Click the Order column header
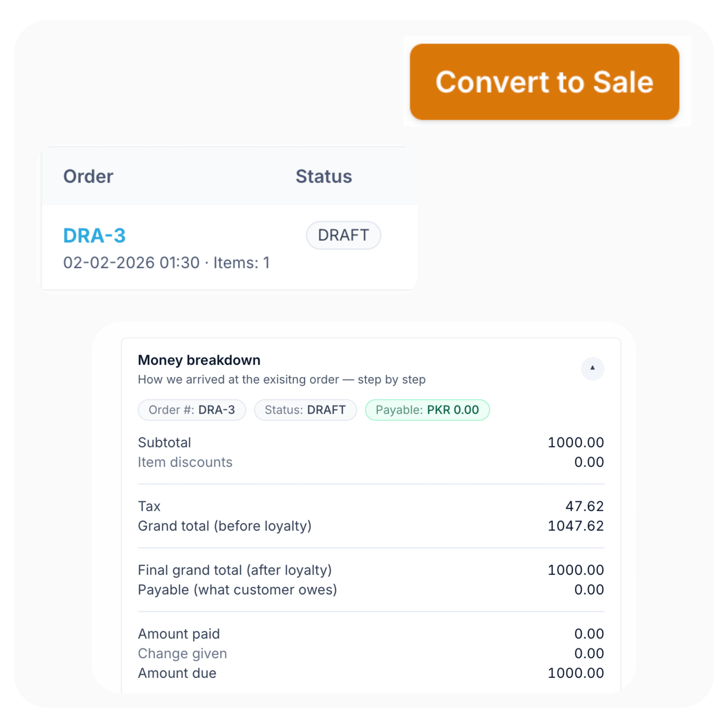The height and width of the screenshot is (728, 728). tap(88, 176)
